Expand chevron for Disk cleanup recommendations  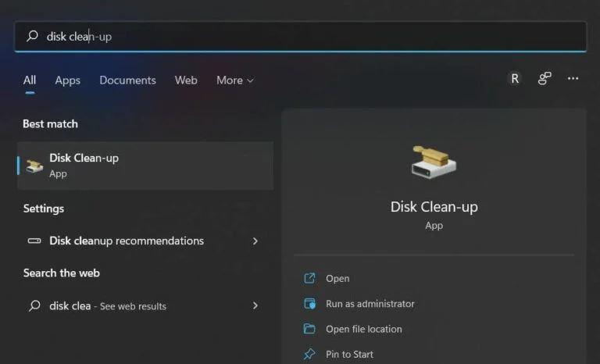click(255, 241)
